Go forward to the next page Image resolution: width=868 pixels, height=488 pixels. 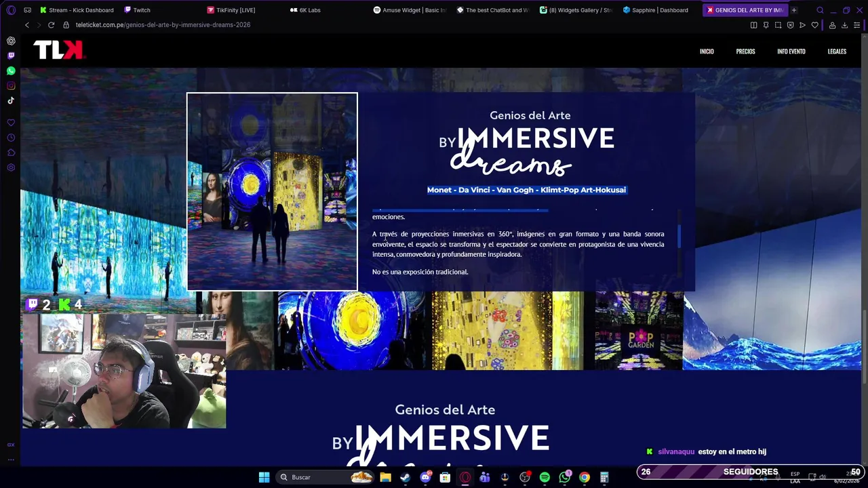click(x=39, y=25)
